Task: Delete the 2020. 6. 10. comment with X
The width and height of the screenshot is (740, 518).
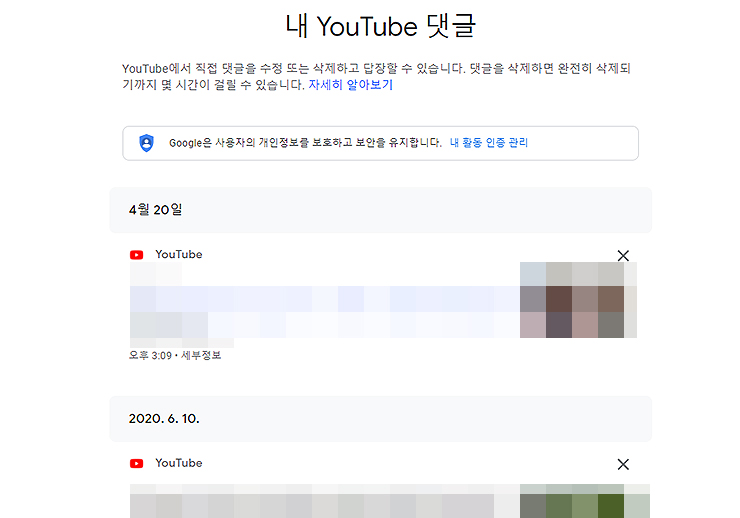Action: tap(623, 464)
